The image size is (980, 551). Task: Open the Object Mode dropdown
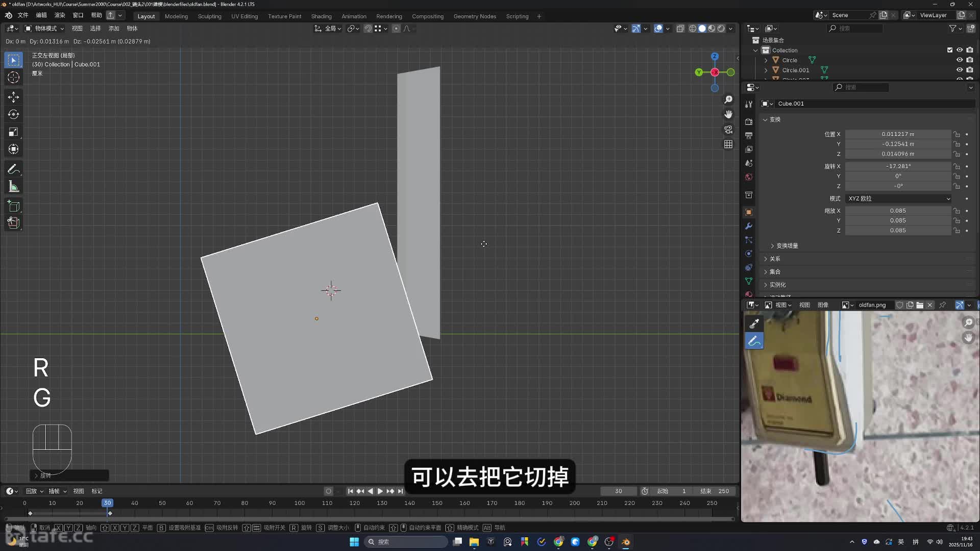45,29
